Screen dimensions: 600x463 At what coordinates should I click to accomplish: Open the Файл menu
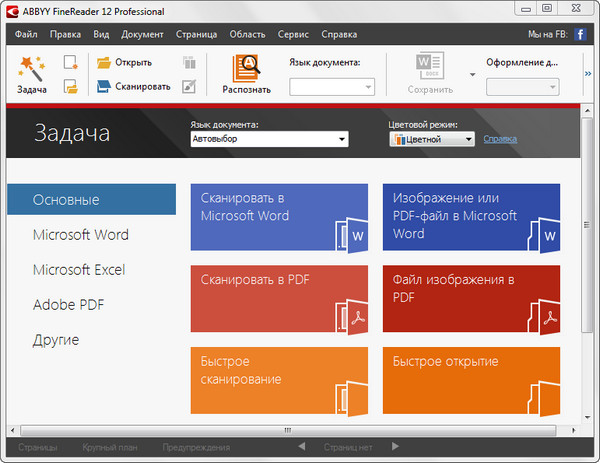click(27, 34)
